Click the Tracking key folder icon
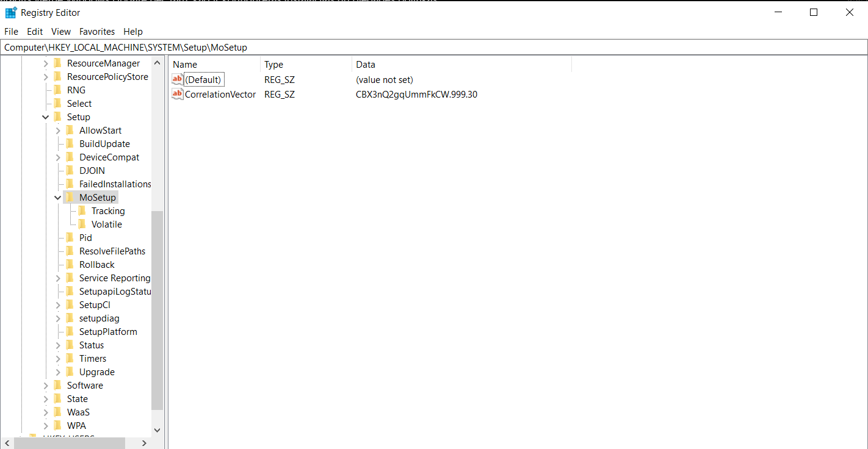The width and height of the screenshot is (868, 449). pyautogui.click(x=82, y=210)
